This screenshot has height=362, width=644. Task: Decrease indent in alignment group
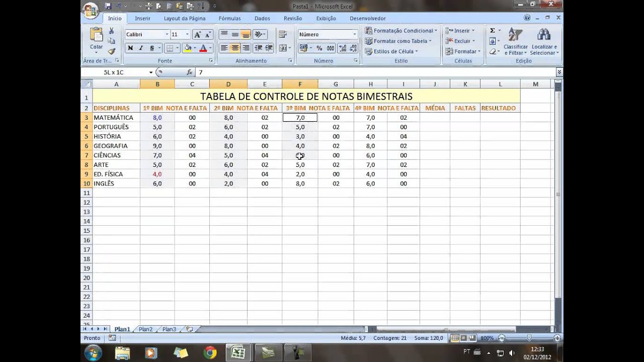pyautogui.click(x=259, y=48)
